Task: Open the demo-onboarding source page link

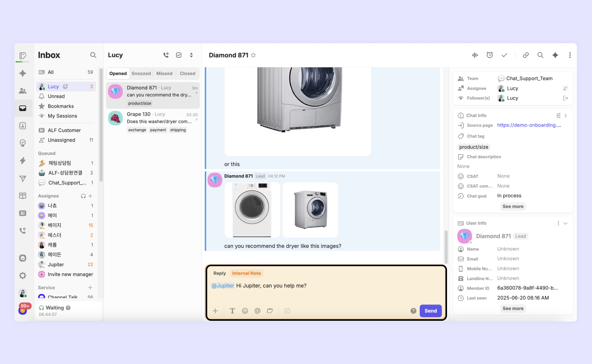Action: pyautogui.click(x=529, y=125)
